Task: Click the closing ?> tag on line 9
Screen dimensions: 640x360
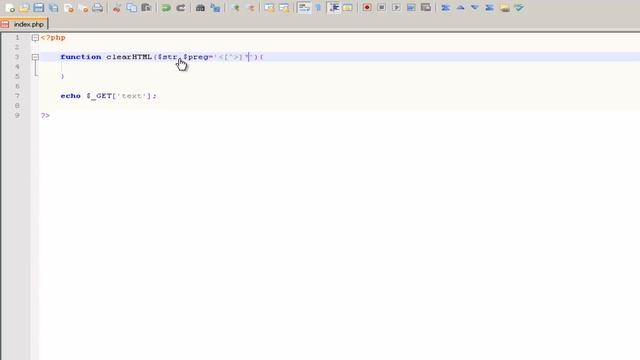Action: coord(45,116)
